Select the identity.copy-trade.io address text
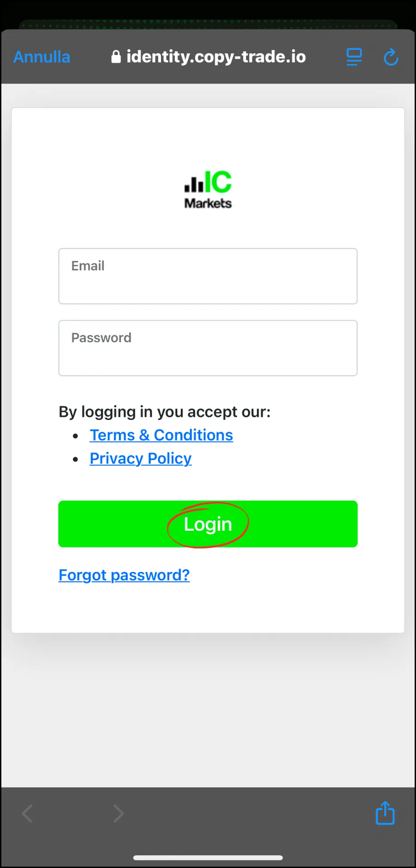The width and height of the screenshot is (416, 868). [216, 57]
